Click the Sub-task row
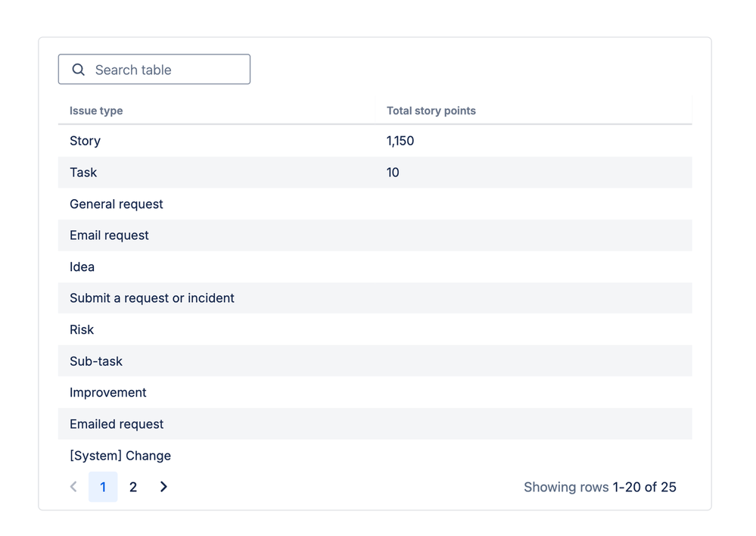Image resolution: width=756 pixels, height=536 pixels. [x=375, y=361]
